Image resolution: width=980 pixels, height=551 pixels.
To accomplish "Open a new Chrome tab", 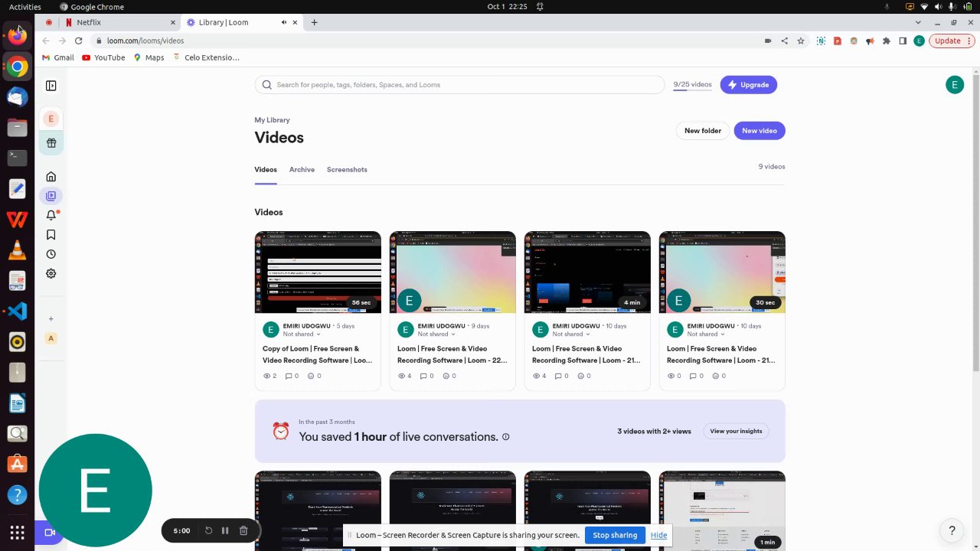I will (x=314, y=22).
